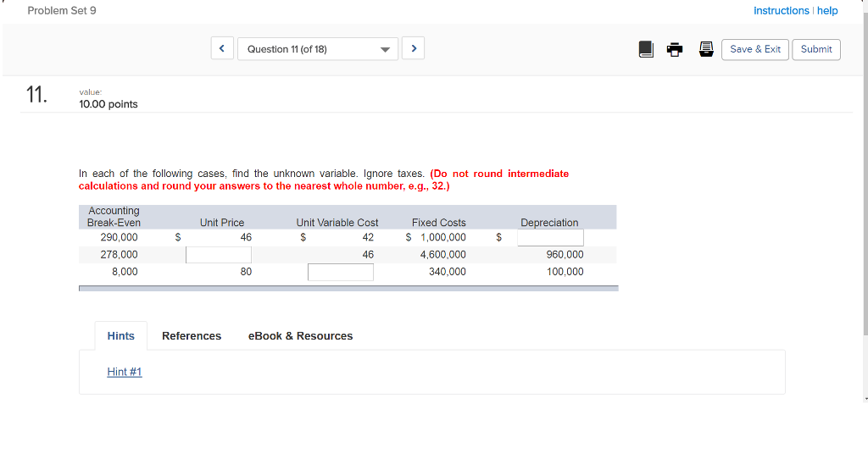Expand the Question 11 (of 18) dropdown
The width and height of the screenshot is (868, 470).
(318, 49)
